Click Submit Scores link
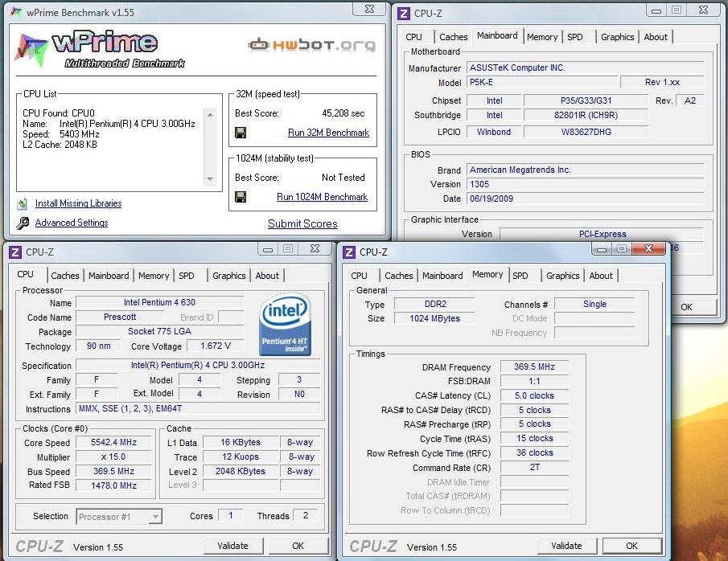Screen dimensions: 728x561 pyautogui.click(x=302, y=223)
